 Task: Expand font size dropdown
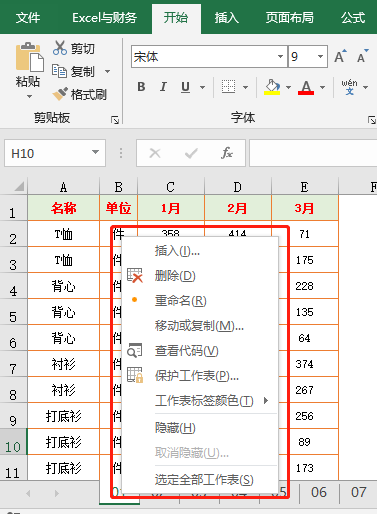320,57
